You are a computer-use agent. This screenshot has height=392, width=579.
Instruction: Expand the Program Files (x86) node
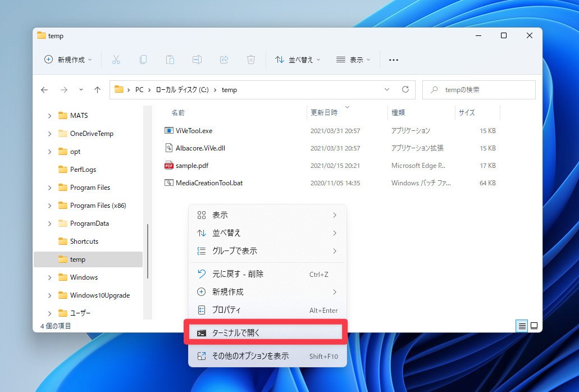click(49, 206)
